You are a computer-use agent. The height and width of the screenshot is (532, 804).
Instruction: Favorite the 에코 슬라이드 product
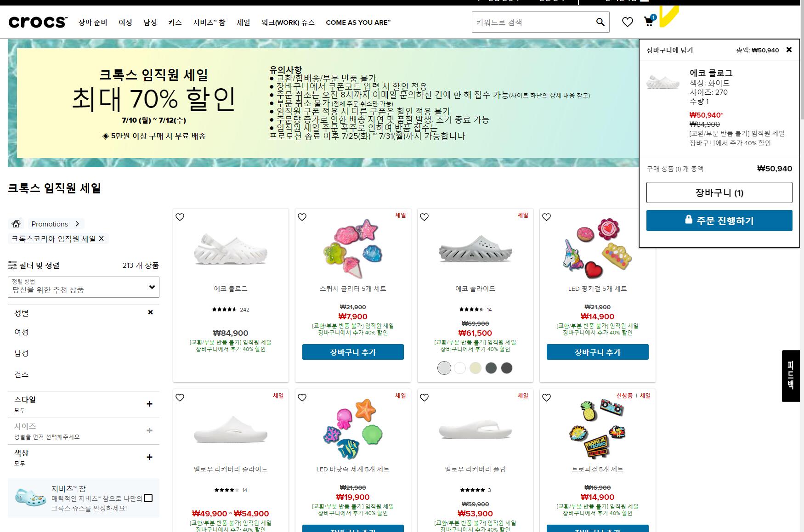pyautogui.click(x=425, y=217)
